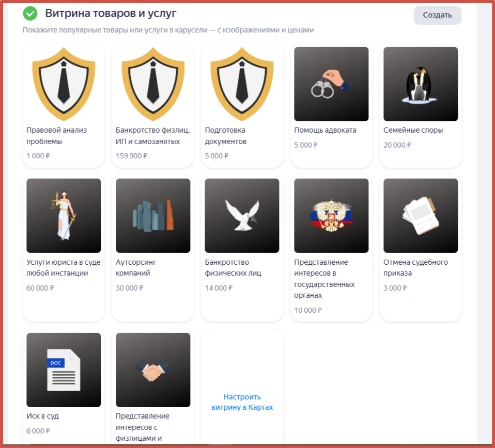This screenshot has height=448, width=495.
Task: Select shield image of Подготовка документов
Action: pos(242,84)
